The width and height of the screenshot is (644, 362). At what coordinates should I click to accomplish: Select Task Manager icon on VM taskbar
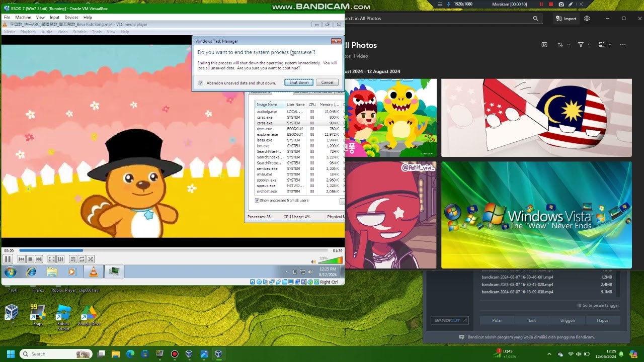(114, 272)
